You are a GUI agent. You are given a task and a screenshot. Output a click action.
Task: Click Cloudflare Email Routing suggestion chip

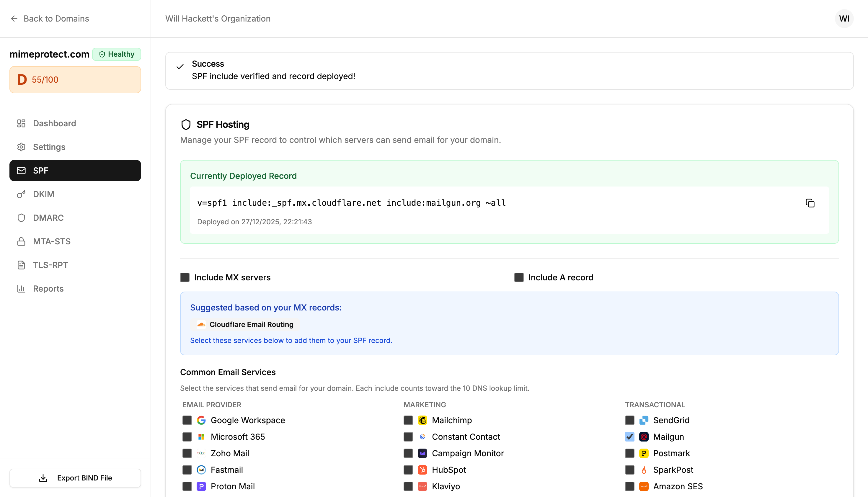coord(245,324)
